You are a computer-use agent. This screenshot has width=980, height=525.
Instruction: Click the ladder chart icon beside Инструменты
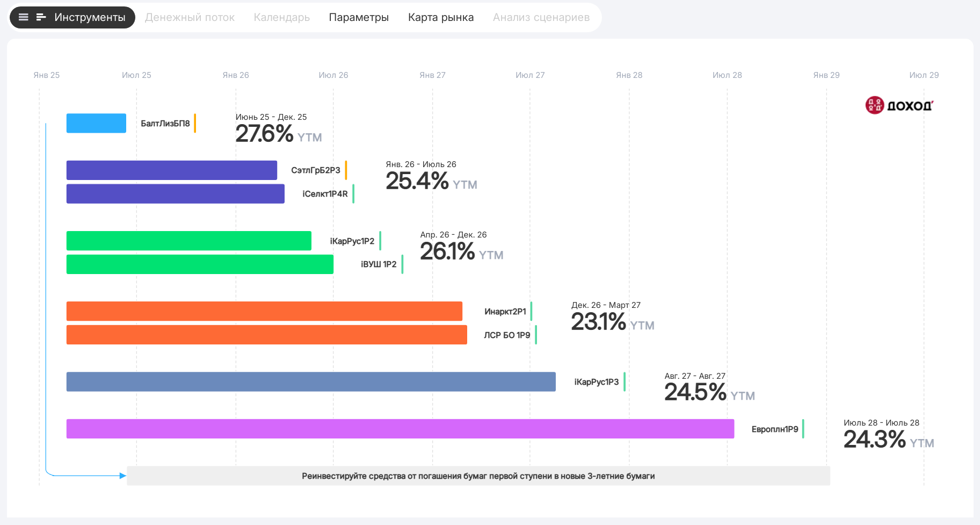pos(41,17)
